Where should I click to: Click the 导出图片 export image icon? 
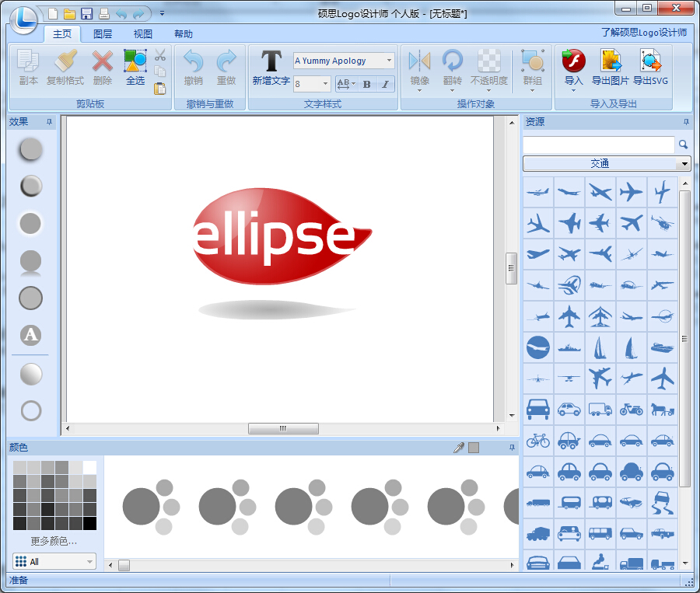pyautogui.click(x=610, y=67)
